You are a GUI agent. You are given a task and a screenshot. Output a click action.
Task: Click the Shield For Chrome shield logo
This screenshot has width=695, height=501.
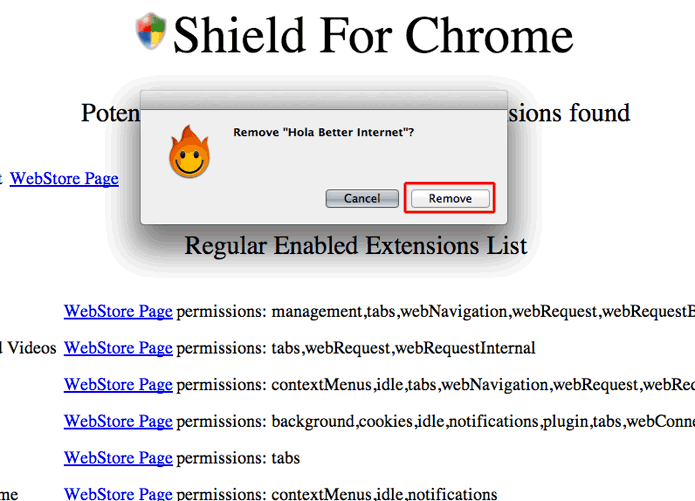tap(150, 30)
